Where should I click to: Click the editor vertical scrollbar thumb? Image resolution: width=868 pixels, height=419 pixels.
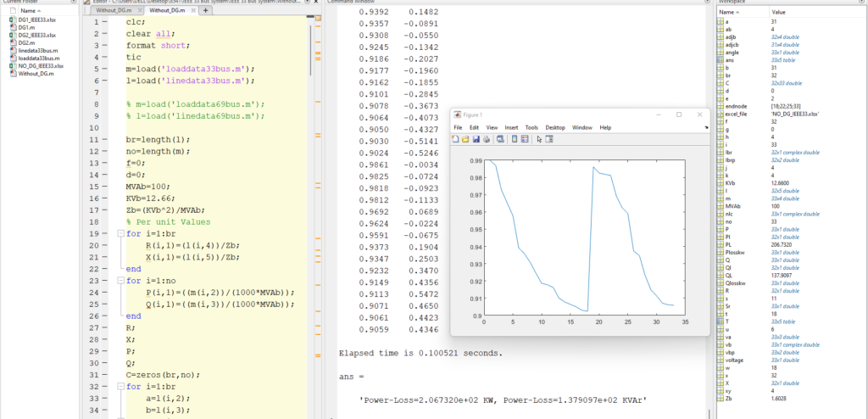(310, 50)
